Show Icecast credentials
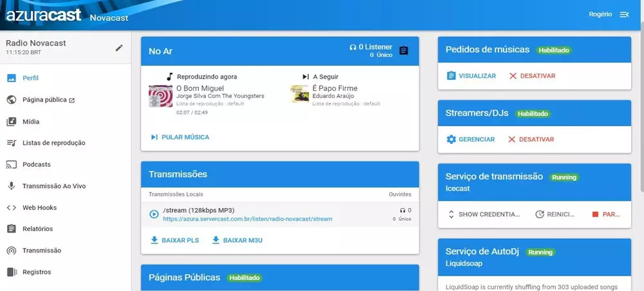The image size is (644, 291). [484, 214]
